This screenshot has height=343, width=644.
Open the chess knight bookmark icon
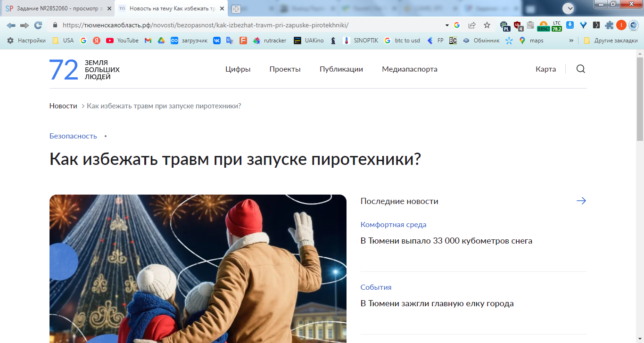click(334, 41)
